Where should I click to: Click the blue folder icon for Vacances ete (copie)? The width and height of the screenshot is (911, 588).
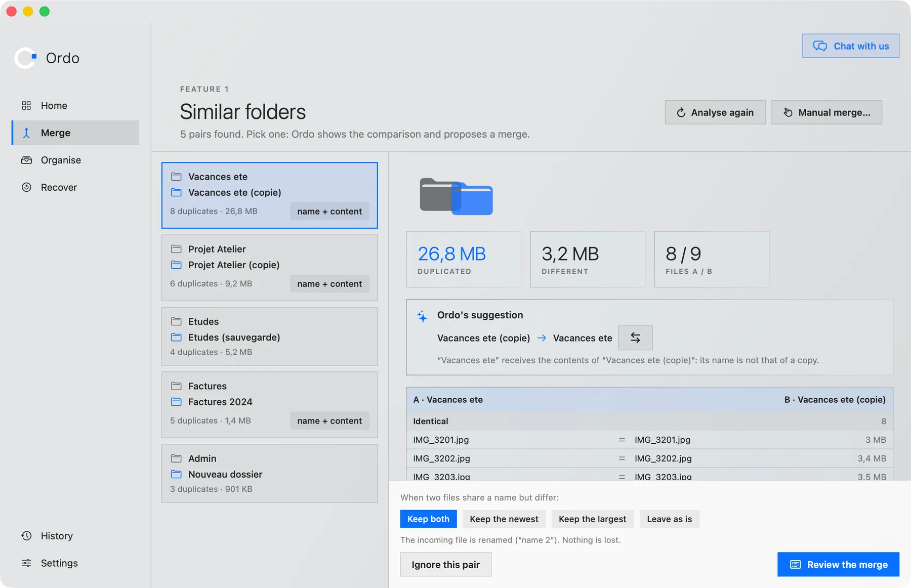tap(176, 192)
